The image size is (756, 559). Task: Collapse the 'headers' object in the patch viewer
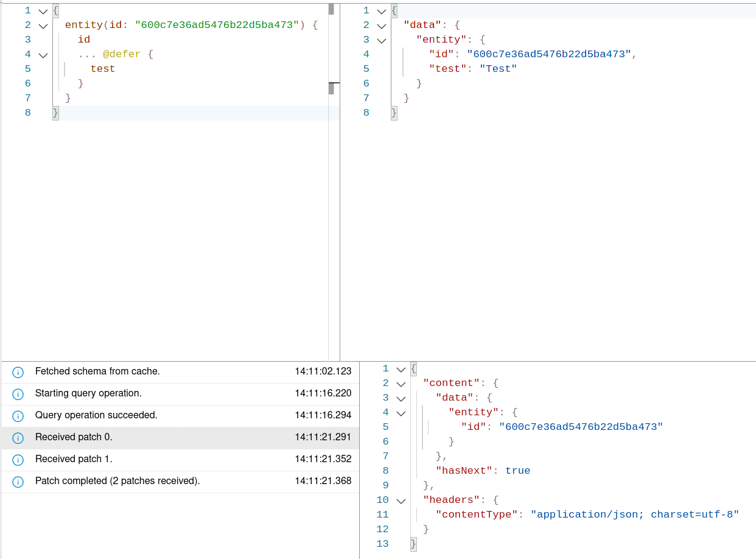(401, 500)
